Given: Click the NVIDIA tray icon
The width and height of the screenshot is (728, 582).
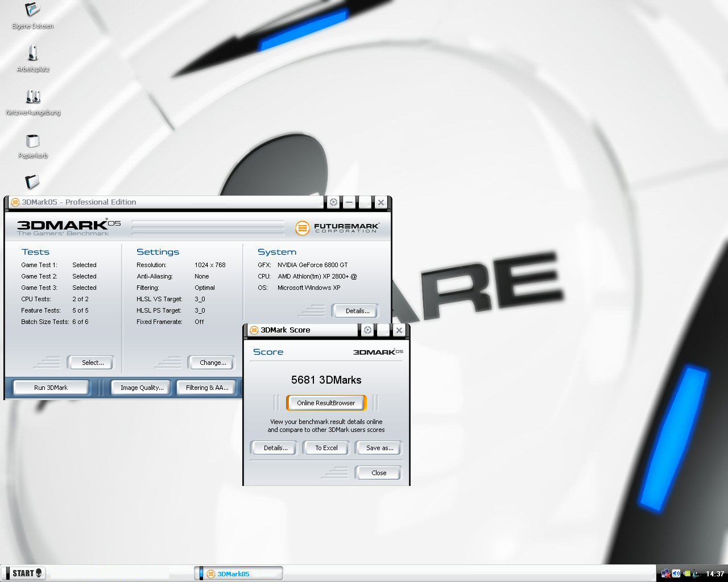Looking at the screenshot, I should pos(686,573).
